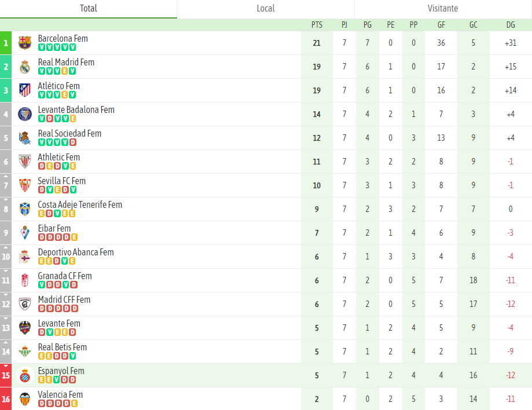Screen dimensions: 532x410
Task: Open the Levante Badalona Fem team link
Action: point(76,109)
